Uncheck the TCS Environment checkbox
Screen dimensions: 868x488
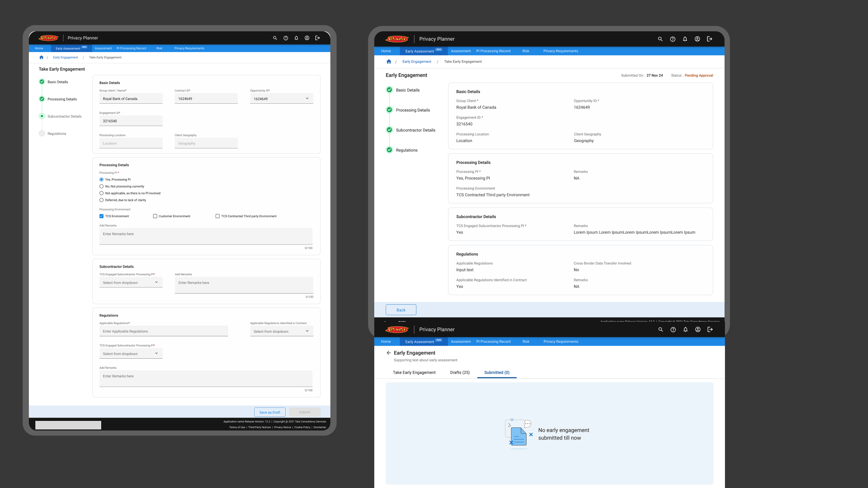tap(102, 216)
